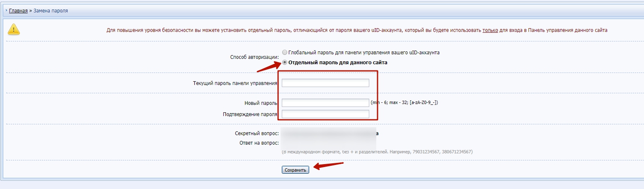
Task: Click the small breadcrumb arrow icon before Главная
Action: (6, 11)
